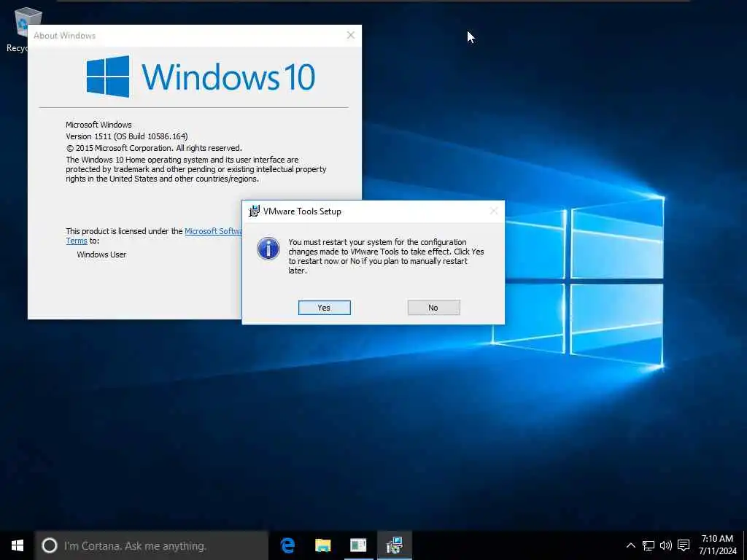Switch to About Windows taskbar item
The width and height of the screenshot is (747, 560).
(x=358, y=545)
